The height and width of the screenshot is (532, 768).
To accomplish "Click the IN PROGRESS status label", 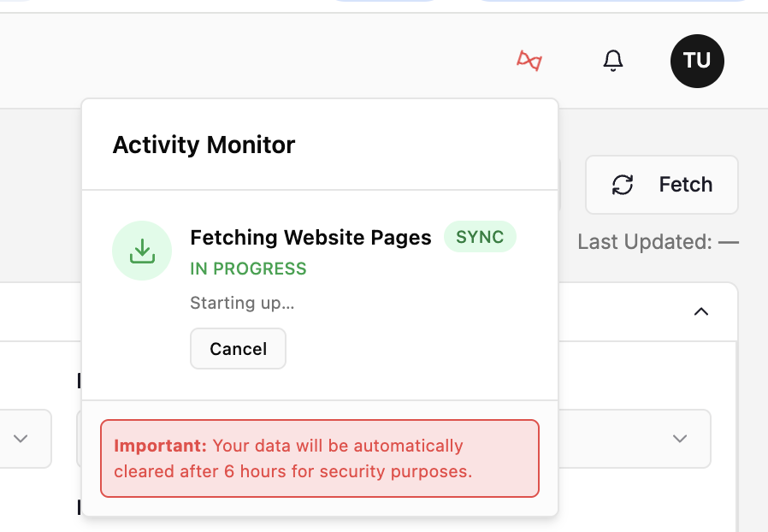I will click(248, 269).
